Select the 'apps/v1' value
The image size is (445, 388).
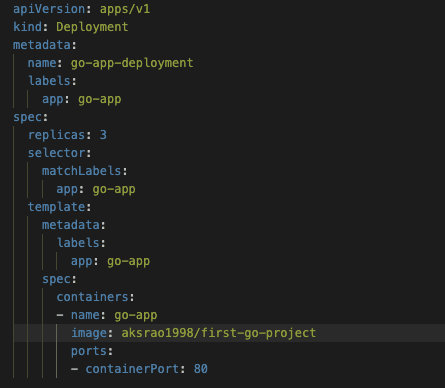click(x=125, y=9)
